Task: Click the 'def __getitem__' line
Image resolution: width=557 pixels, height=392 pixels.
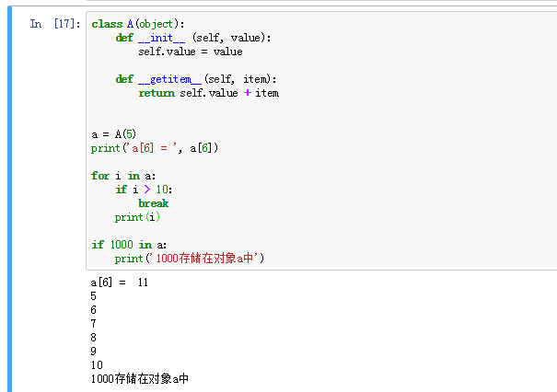Action: click(196, 79)
